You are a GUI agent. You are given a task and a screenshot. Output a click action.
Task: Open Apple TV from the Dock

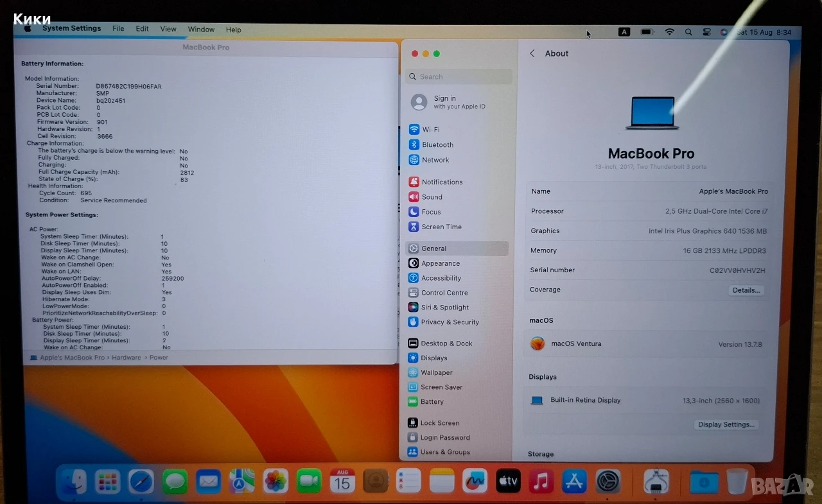click(508, 481)
